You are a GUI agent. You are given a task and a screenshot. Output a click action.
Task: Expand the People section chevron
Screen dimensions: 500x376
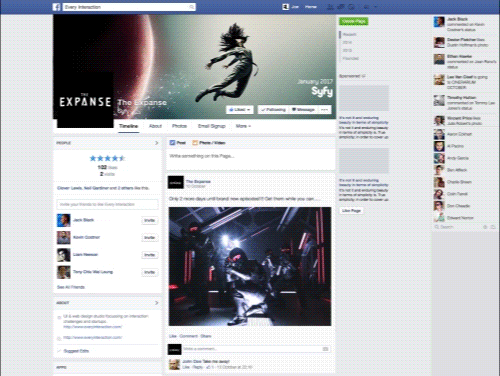click(157, 143)
